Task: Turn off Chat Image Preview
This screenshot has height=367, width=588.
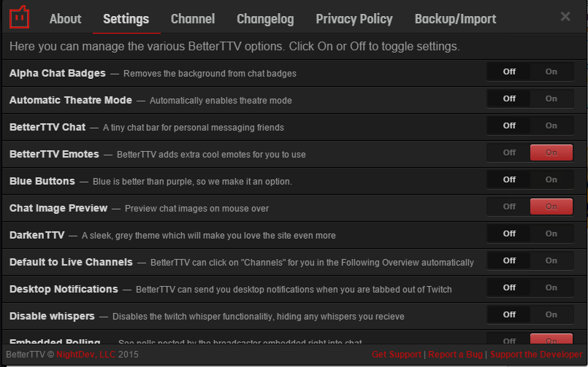Action: click(x=509, y=206)
